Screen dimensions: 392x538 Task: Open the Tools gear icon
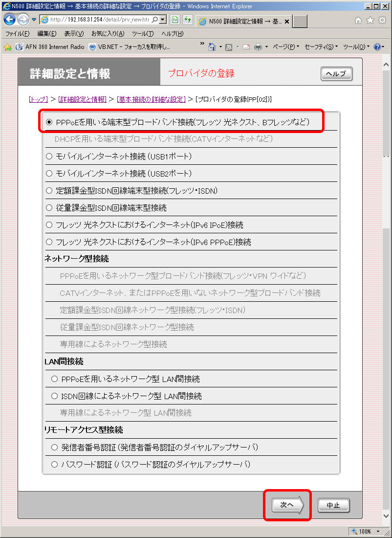[x=382, y=20]
